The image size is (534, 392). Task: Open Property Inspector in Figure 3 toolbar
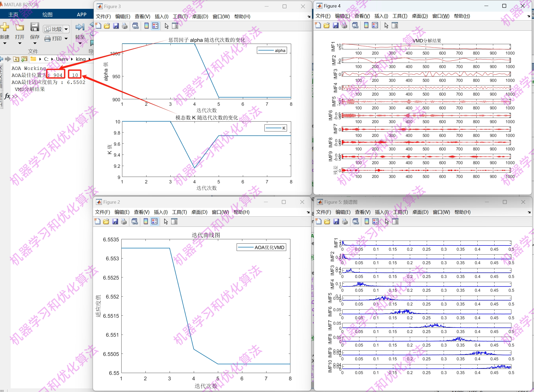(x=175, y=26)
